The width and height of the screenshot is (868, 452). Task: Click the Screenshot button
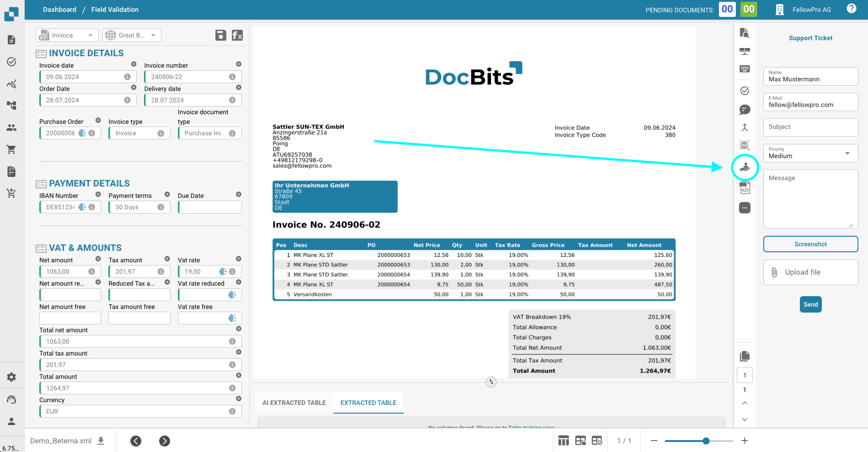point(810,244)
